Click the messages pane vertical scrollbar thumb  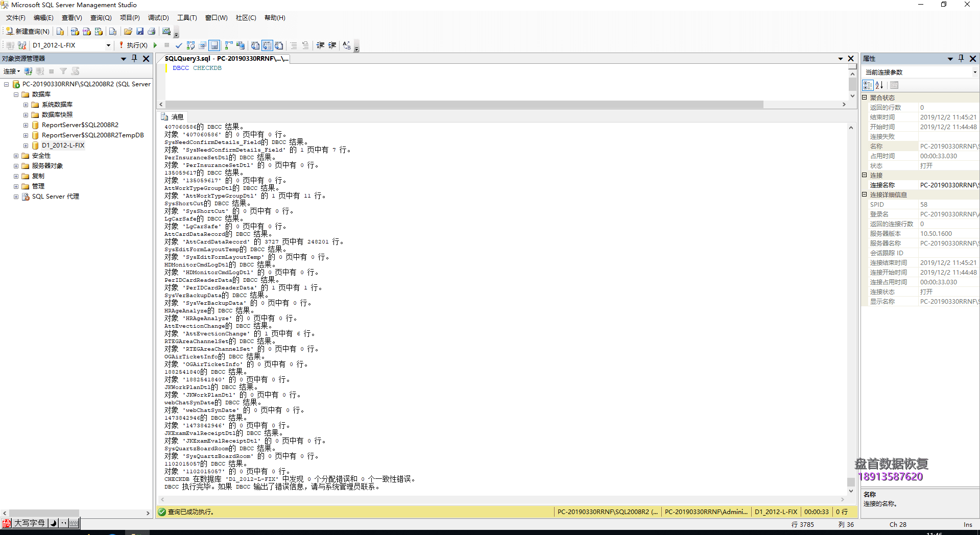(851, 482)
